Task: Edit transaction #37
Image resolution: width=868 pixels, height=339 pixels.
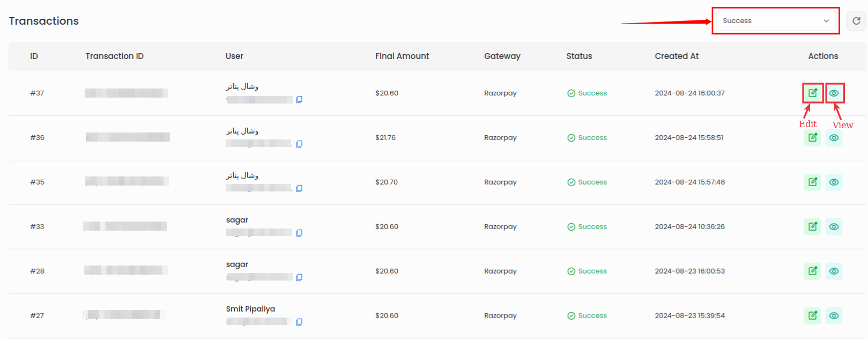Action: pyautogui.click(x=813, y=93)
